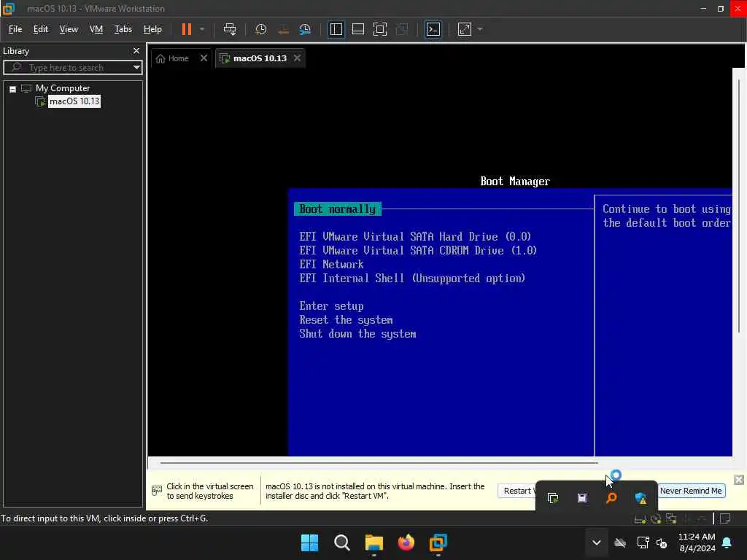Click the Restart VM button
The width and height of the screenshot is (747, 560).
[517, 491]
